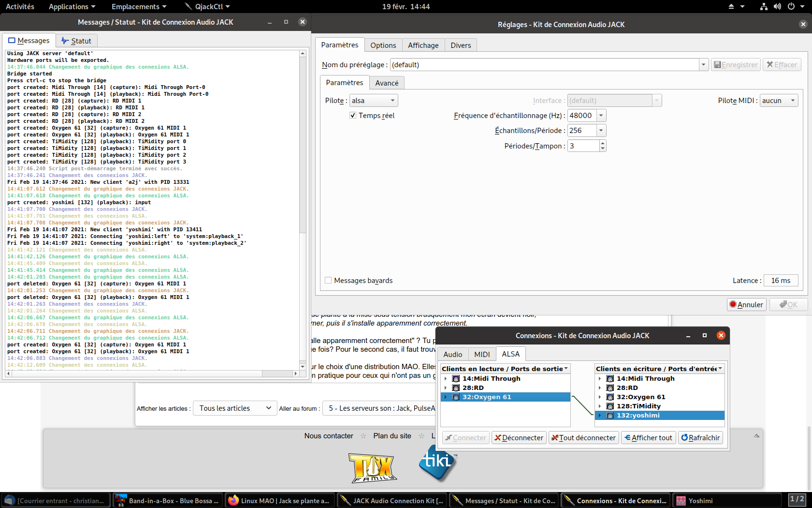Open JACK Audio Connection Kit taskbar entry
The width and height of the screenshot is (812, 508).
(x=391, y=501)
